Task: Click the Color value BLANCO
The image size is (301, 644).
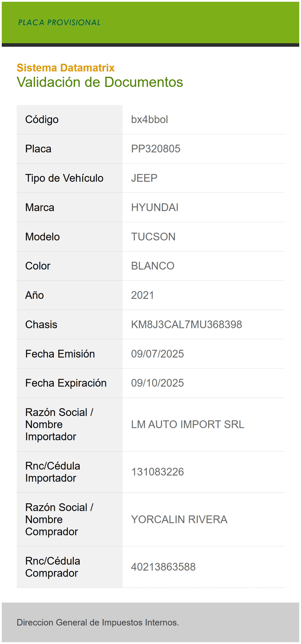Action: click(x=153, y=266)
